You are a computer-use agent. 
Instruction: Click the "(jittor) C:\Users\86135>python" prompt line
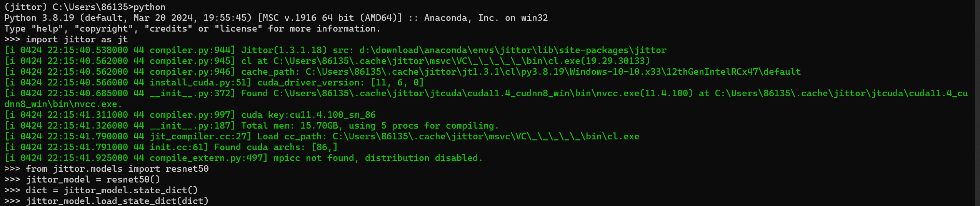tap(85, 7)
